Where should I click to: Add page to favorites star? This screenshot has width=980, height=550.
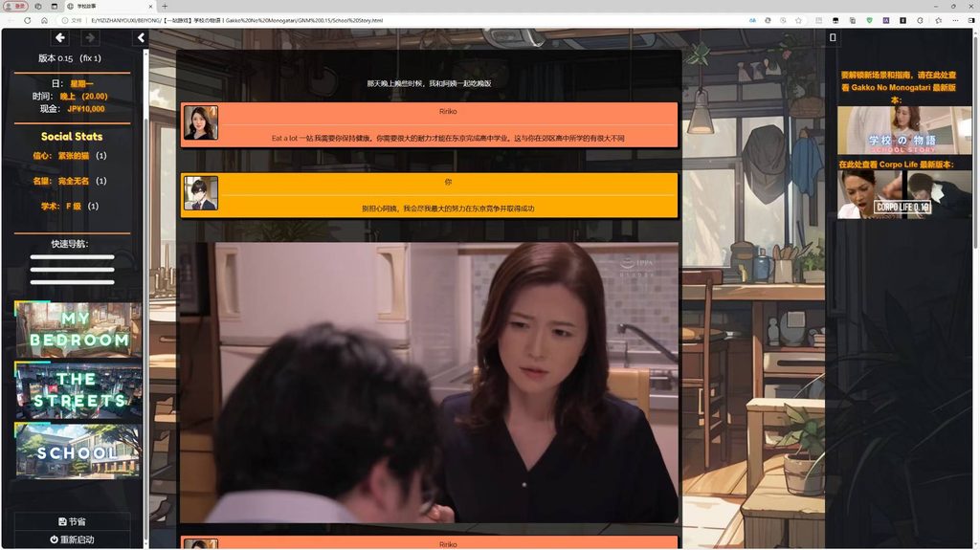[x=799, y=20]
